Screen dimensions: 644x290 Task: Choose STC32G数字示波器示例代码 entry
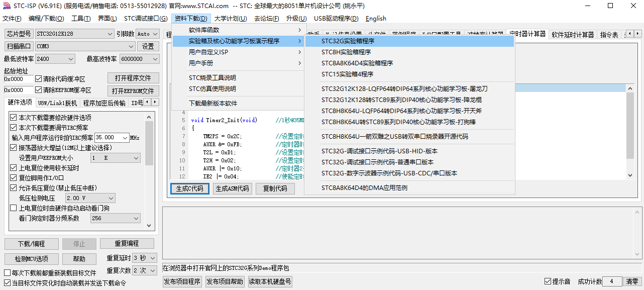pyautogui.click(x=409, y=173)
